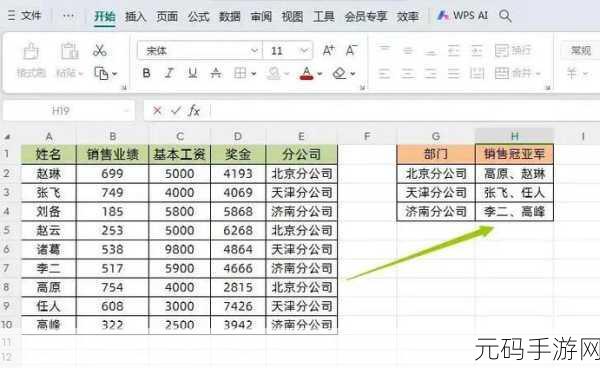600x368 pixels.
Task: Expand the Copy options arrow
Action: [114, 73]
